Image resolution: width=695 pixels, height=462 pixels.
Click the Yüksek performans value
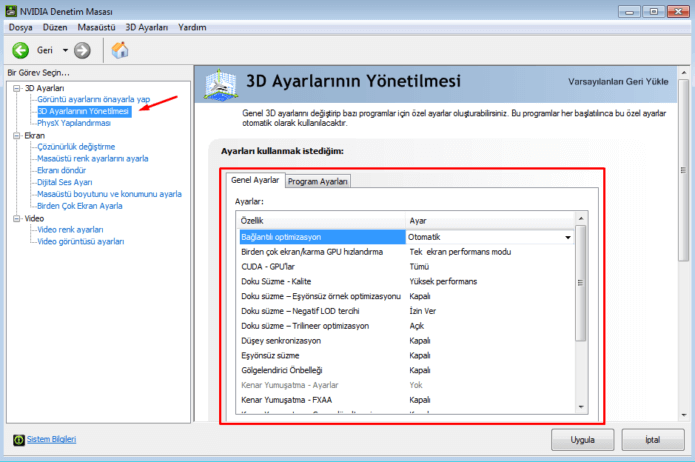[443, 282]
